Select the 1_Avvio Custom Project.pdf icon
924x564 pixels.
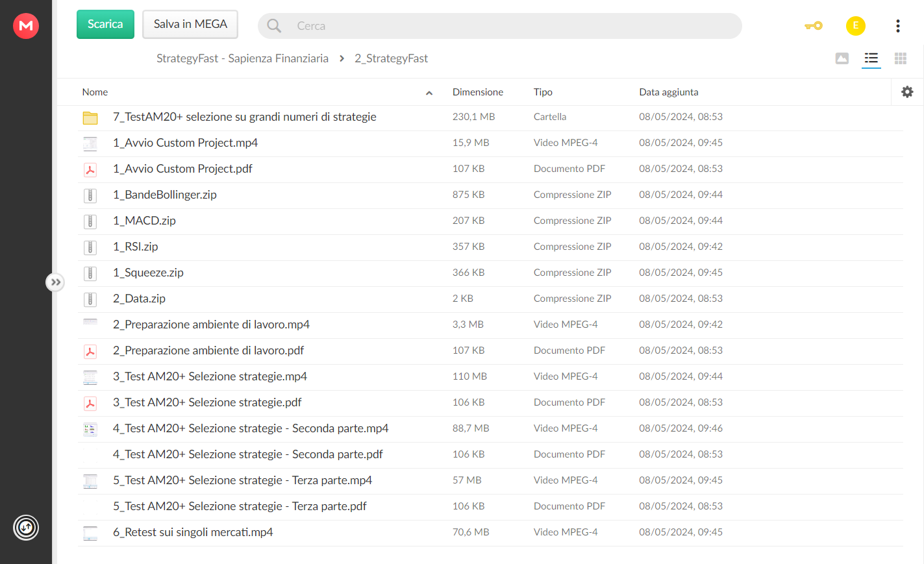[90, 169]
